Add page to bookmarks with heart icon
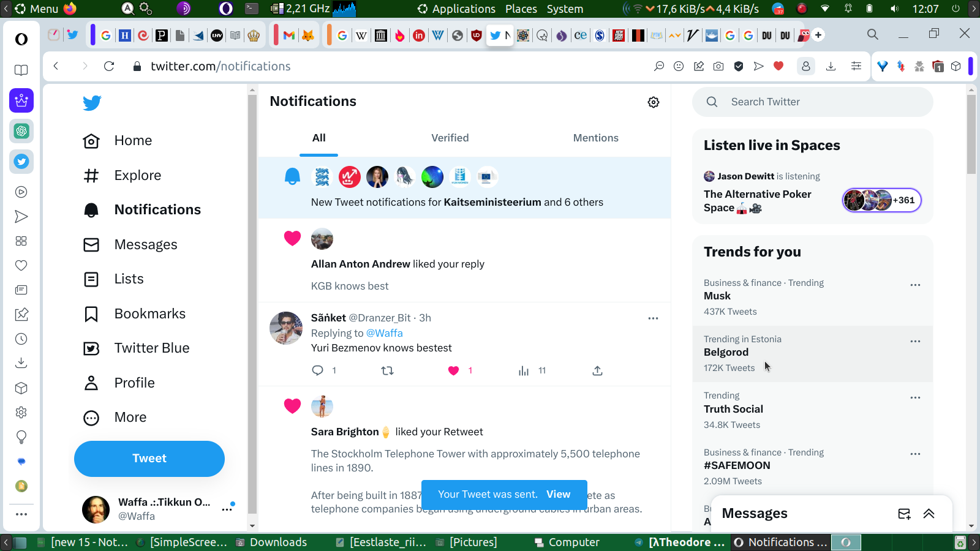 pyautogui.click(x=778, y=66)
